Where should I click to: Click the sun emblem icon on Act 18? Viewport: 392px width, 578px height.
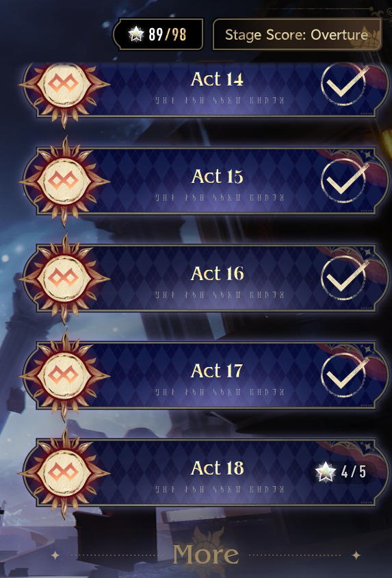[64, 473]
